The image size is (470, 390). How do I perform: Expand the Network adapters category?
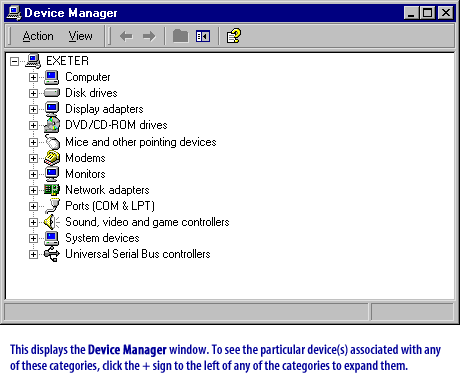pyautogui.click(x=33, y=190)
